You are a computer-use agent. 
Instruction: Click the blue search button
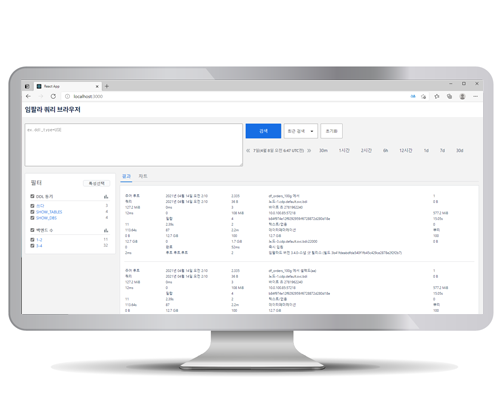tap(263, 131)
